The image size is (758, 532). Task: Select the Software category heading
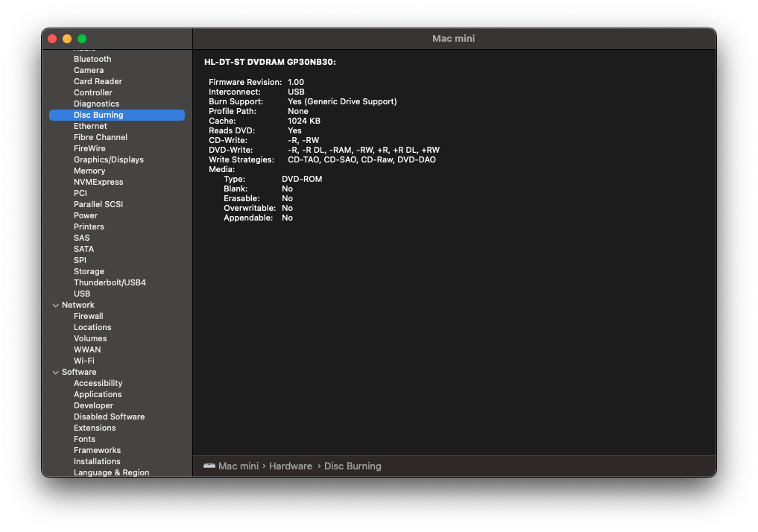pyautogui.click(x=79, y=372)
